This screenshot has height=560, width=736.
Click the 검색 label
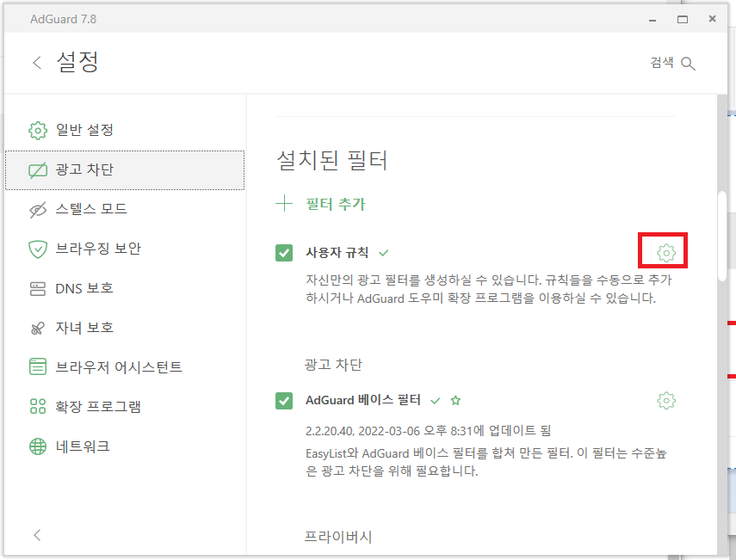point(662,63)
